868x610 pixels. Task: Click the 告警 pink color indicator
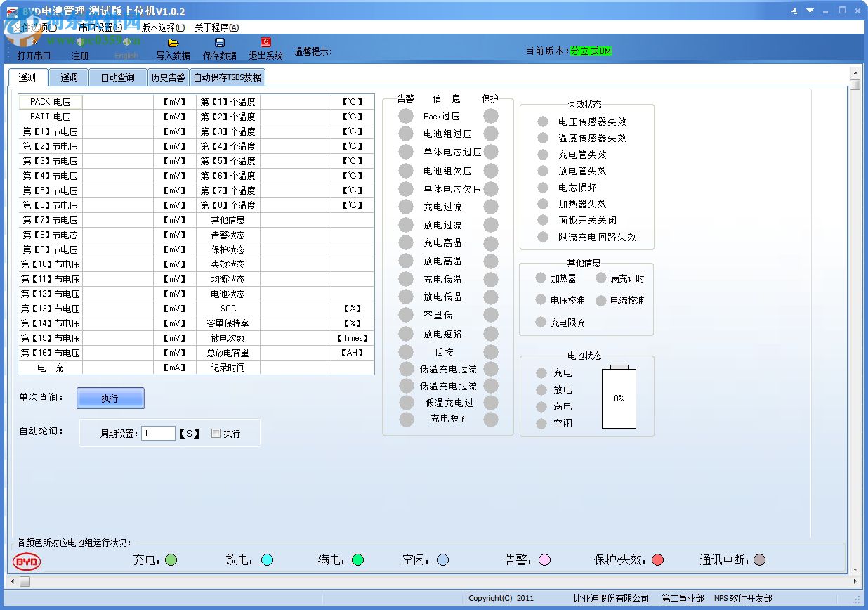[x=546, y=560]
